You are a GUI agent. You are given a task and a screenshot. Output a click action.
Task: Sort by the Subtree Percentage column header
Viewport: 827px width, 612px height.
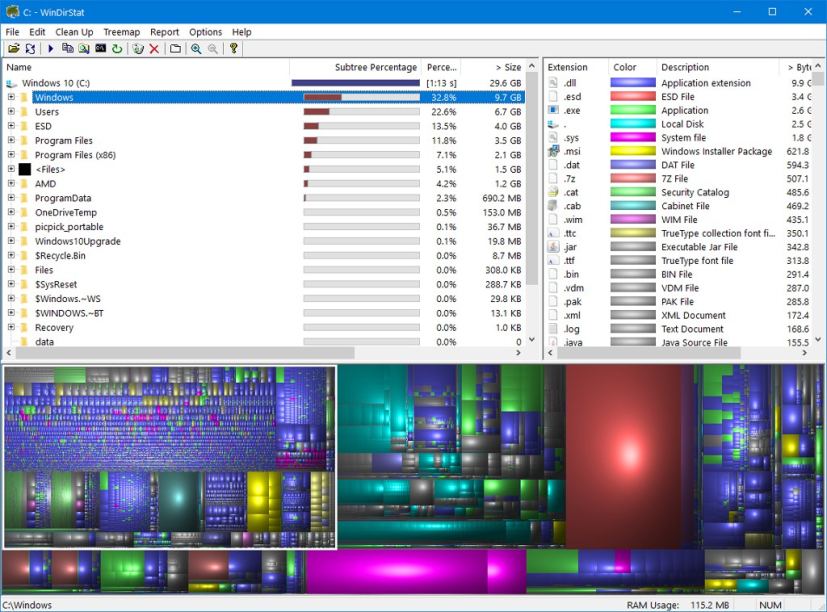pyautogui.click(x=375, y=67)
